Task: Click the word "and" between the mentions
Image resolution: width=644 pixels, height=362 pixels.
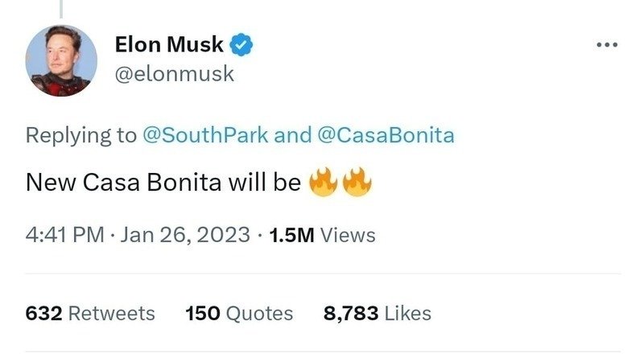Action: (291, 135)
